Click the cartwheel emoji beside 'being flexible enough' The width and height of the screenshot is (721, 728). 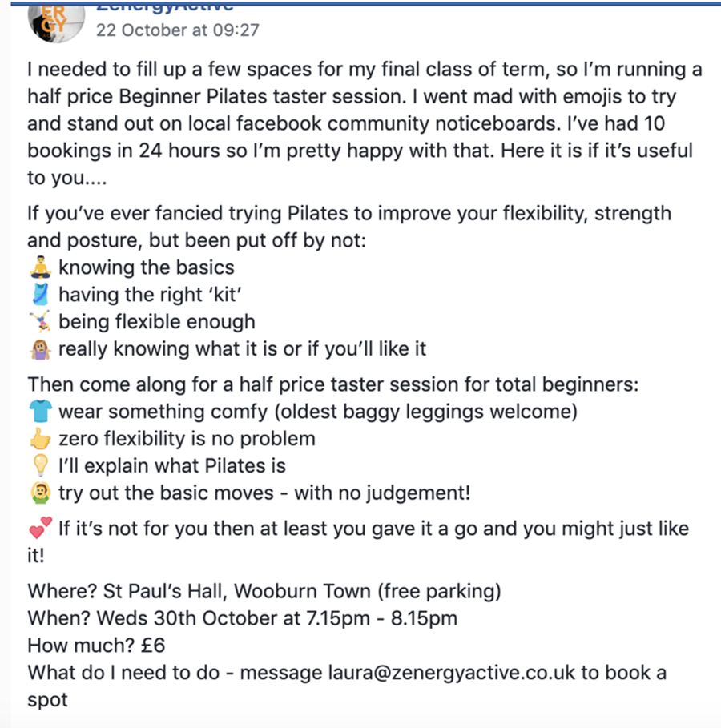(40, 322)
